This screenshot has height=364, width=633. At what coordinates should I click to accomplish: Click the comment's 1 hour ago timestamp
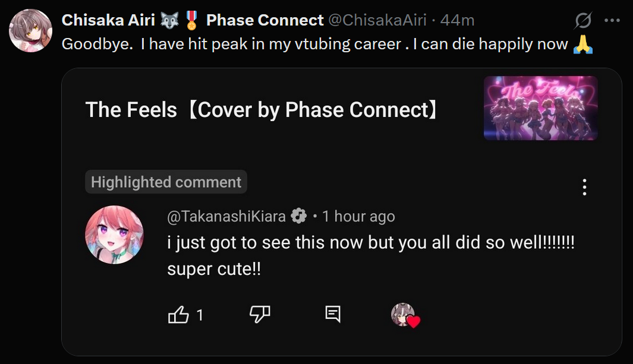[x=358, y=217]
